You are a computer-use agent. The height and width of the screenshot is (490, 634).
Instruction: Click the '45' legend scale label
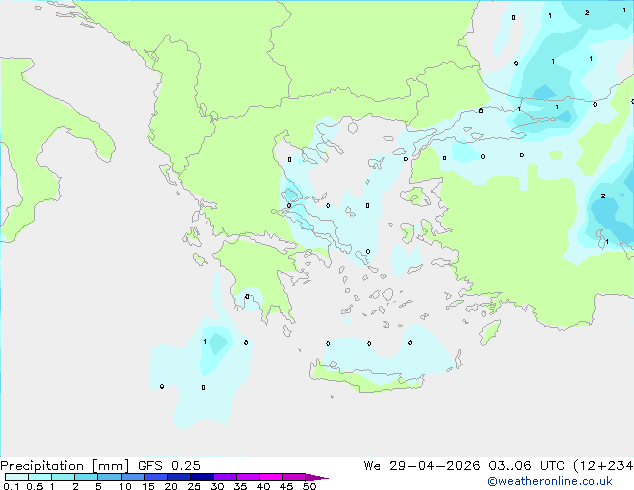286,486
